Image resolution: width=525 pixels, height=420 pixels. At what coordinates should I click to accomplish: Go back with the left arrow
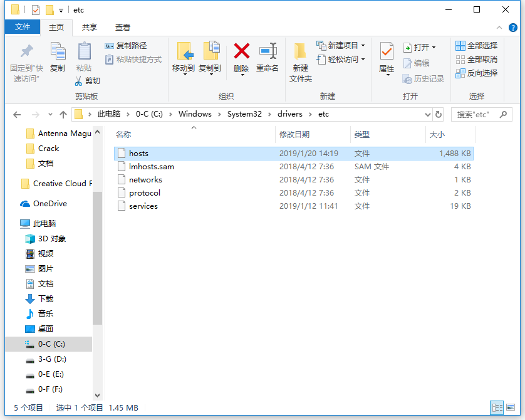click(17, 115)
